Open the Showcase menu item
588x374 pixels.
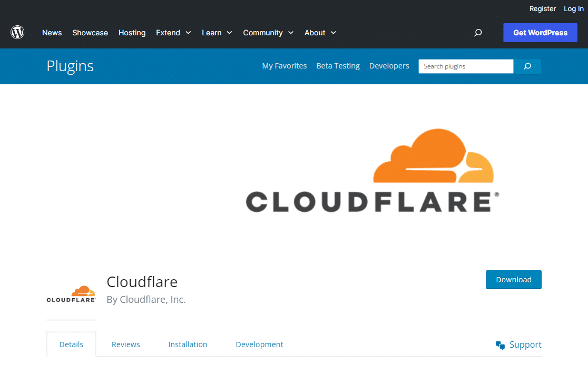(x=90, y=33)
